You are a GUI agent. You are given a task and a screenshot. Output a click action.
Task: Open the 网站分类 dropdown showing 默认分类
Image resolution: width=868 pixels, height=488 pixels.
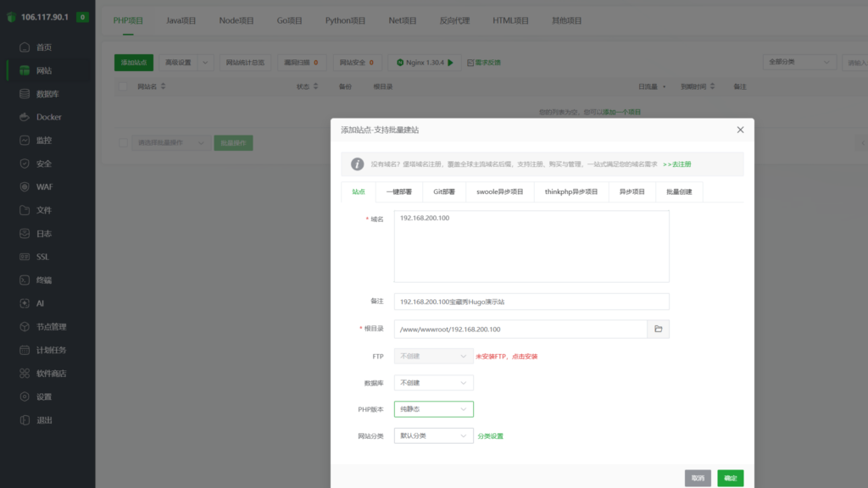coord(433,436)
